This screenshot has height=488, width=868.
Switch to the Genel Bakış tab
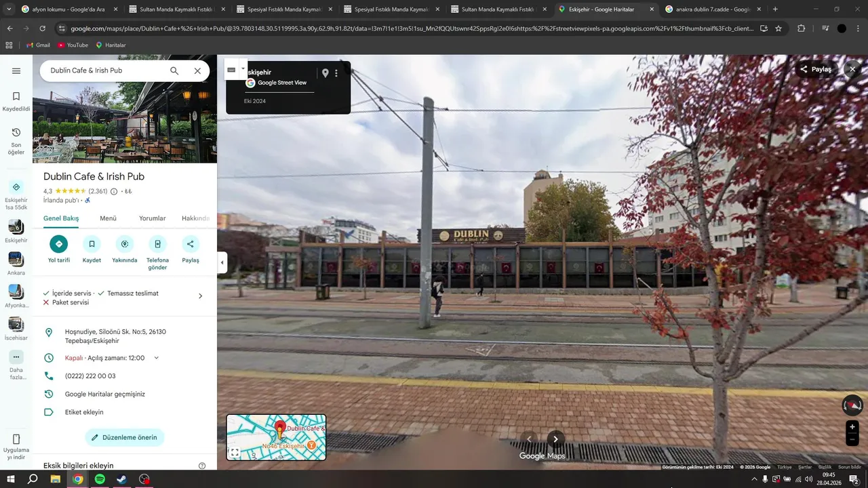(61, 218)
